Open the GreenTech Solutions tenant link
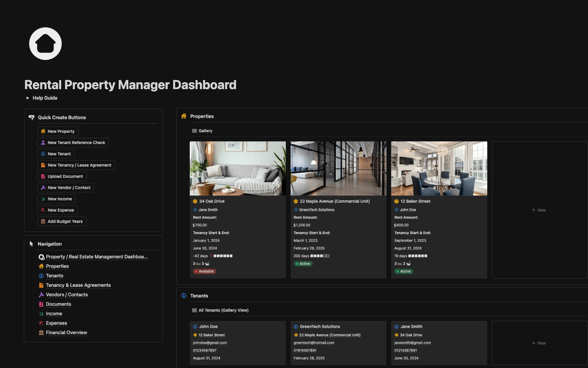Screen dimensions: 588x368 tap(317, 210)
